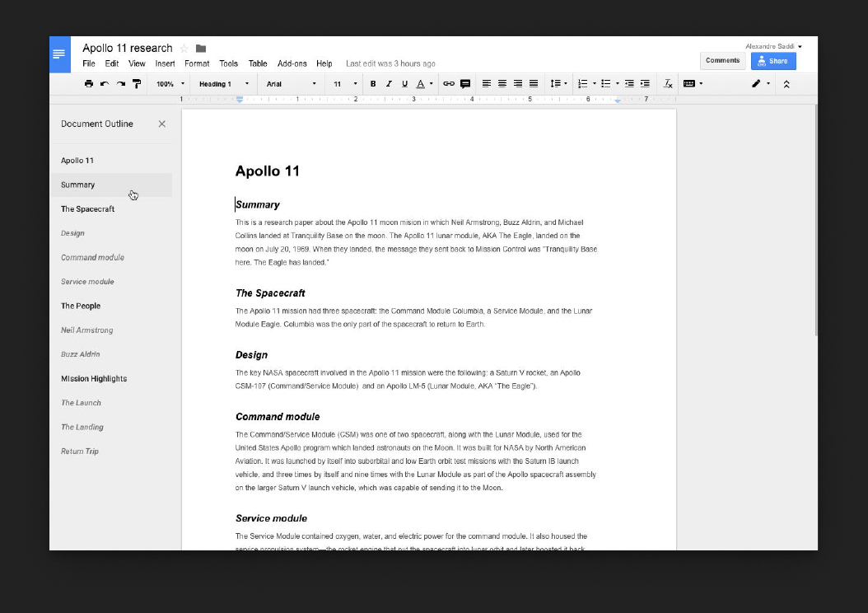The height and width of the screenshot is (613, 868).
Task: Open the Table menu
Action: [258, 63]
